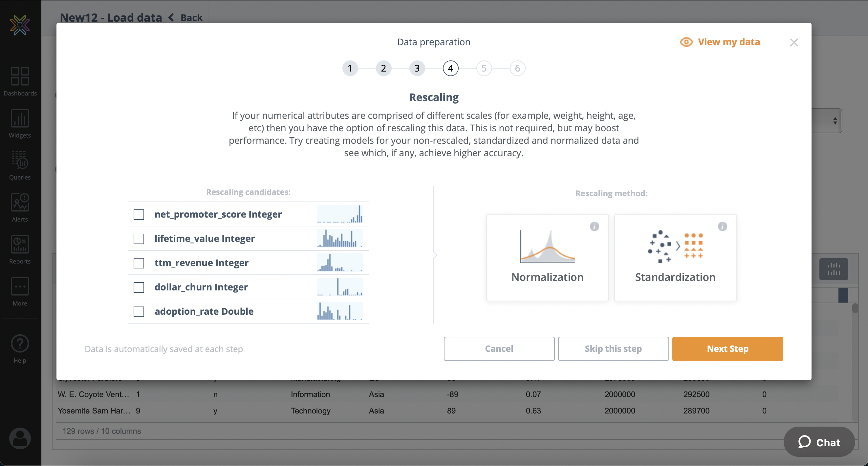Open the Queries panel
The height and width of the screenshot is (466, 868).
pos(20,165)
